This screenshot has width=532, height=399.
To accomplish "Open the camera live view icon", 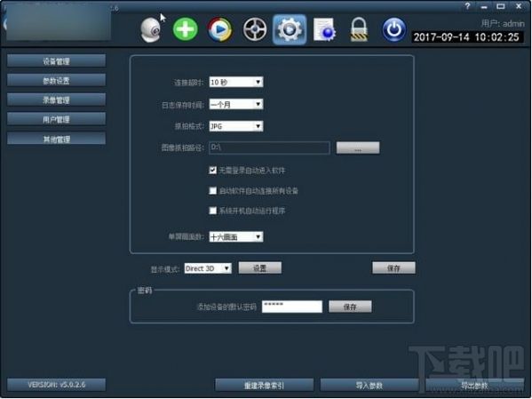I will pos(151,30).
